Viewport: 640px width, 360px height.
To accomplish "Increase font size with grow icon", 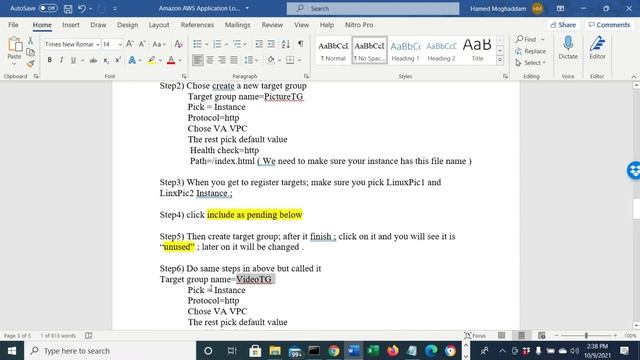I will (130, 44).
